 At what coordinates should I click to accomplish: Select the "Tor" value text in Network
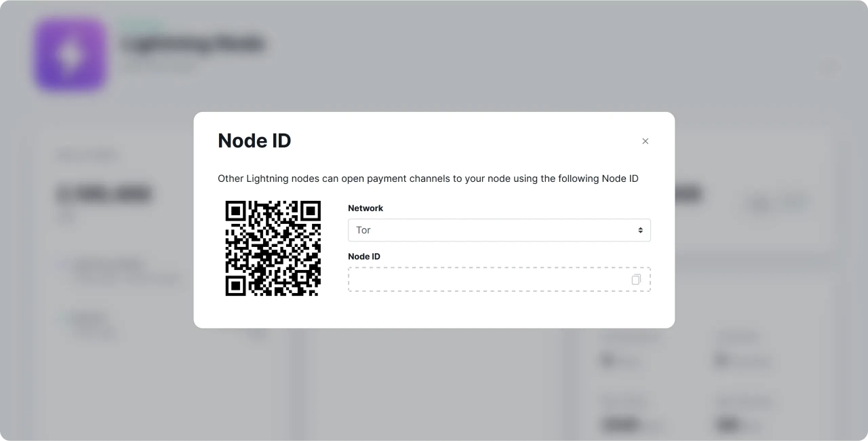point(363,230)
